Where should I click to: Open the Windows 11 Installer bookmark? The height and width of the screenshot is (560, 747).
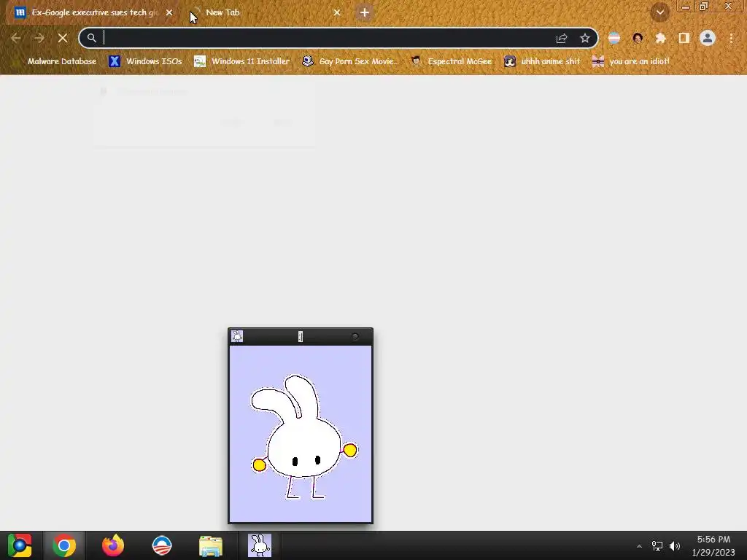point(242,61)
